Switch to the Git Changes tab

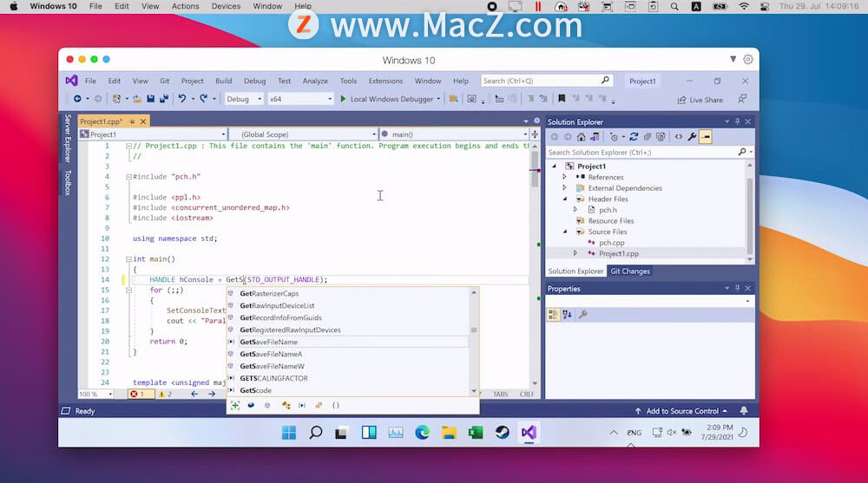[630, 271]
